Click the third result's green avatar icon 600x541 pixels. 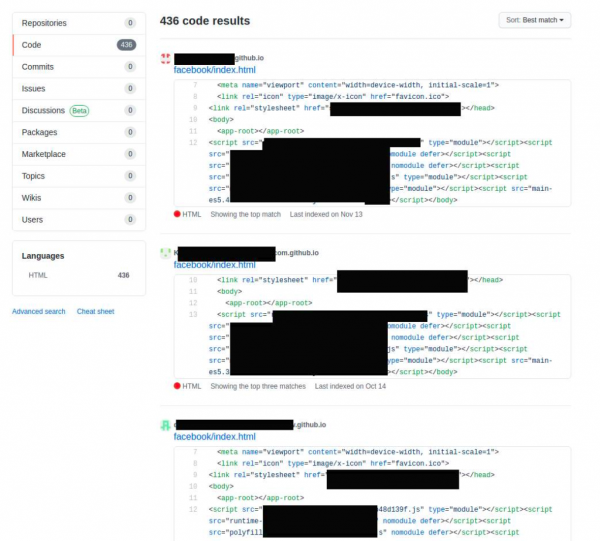(x=166, y=426)
